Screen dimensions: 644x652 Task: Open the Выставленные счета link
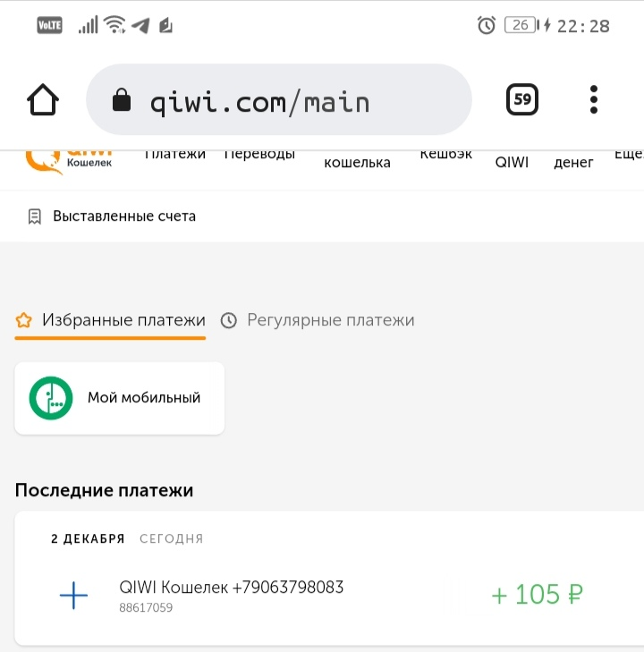click(124, 216)
